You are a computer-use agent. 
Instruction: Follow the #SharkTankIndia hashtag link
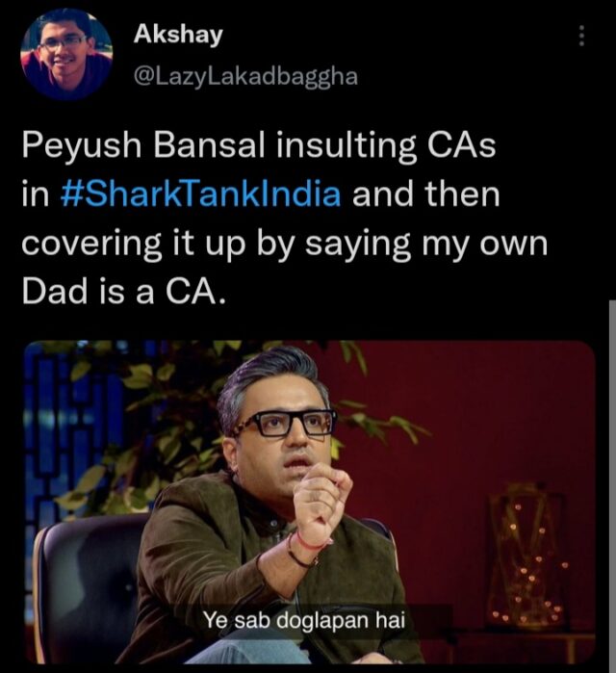(201, 194)
